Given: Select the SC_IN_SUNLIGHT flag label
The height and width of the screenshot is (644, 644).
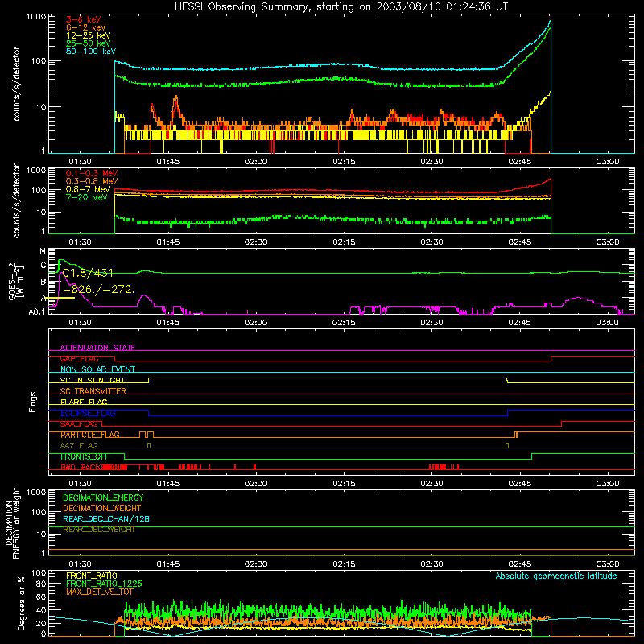Looking at the screenshot, I should tap(93, 380).
